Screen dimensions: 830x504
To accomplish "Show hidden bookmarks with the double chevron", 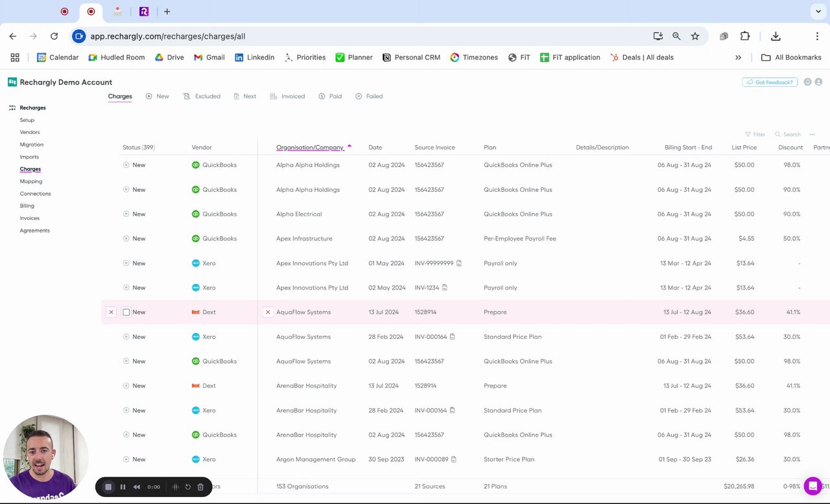I will tap(738, 58).
